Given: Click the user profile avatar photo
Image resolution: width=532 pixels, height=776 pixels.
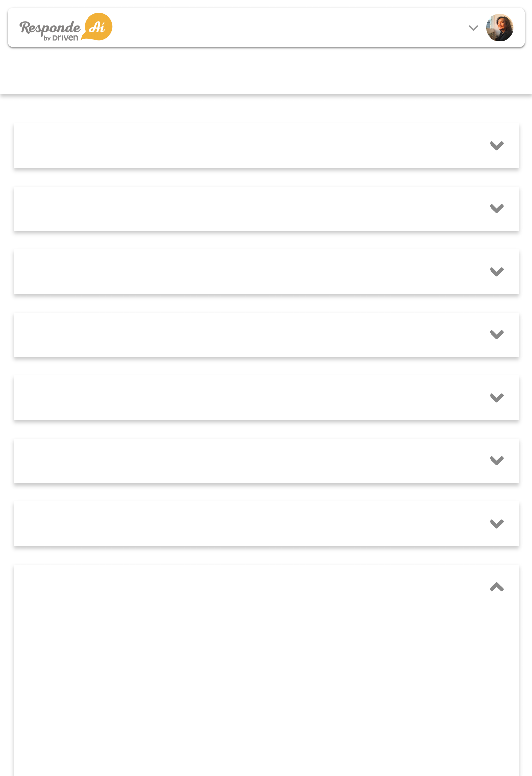Looking at the screenshot, I should click(x=499, y=28).
